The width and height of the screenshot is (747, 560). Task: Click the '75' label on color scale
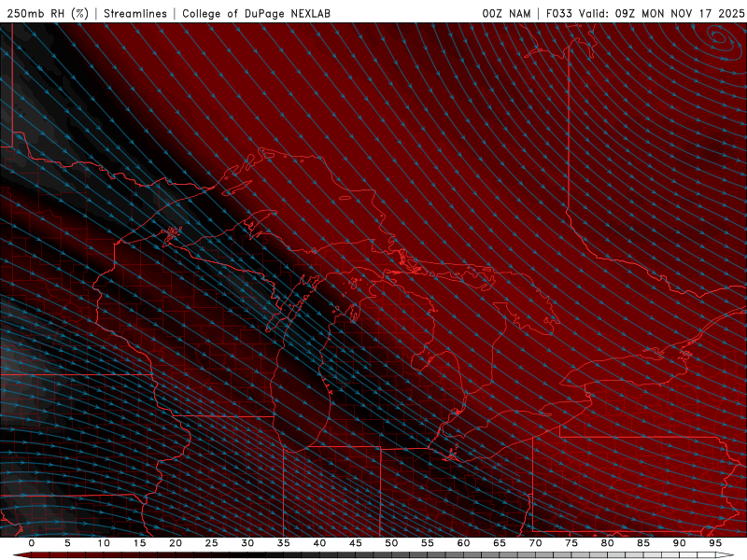(571, 543)
